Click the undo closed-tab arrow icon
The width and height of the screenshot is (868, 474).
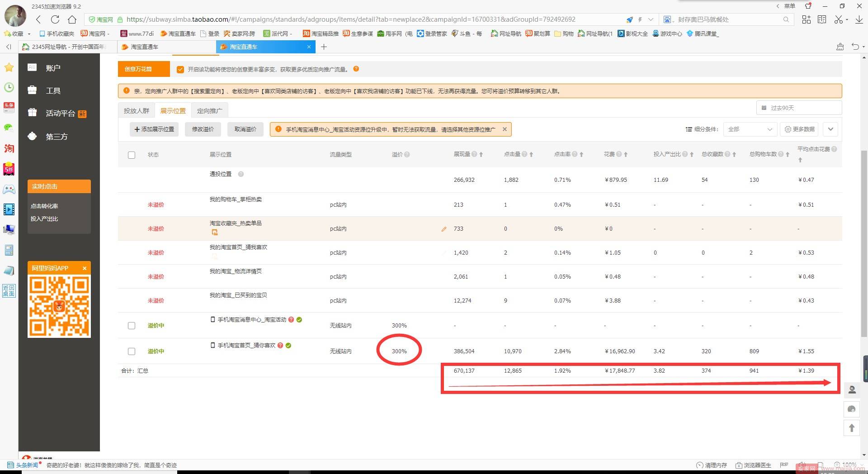[x=855, y=47]
